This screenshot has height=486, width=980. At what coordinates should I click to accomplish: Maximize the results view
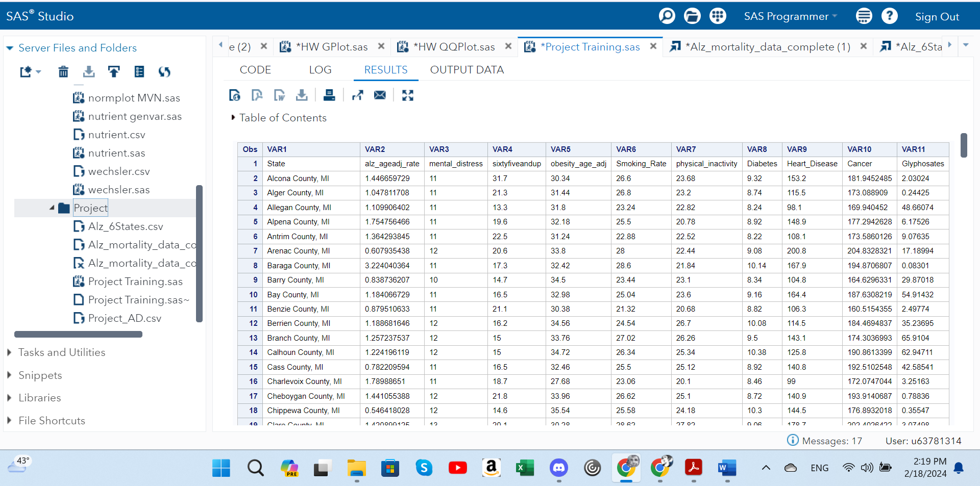point(407,95)
